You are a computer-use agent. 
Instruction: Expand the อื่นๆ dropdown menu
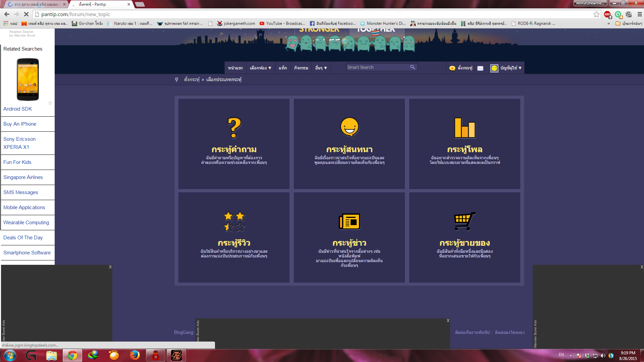click(x=321, y=68)
